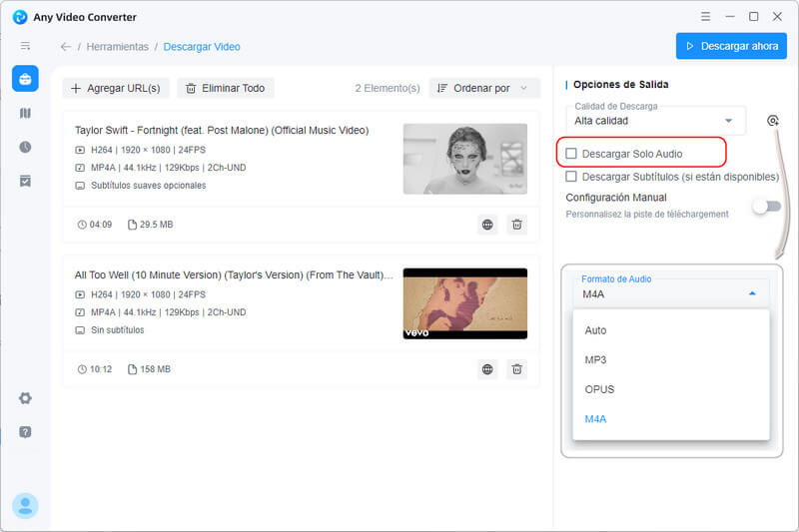Image resolution: width=799 pixels, height=532 pixels.
Task: Click Descargar ahora button
Action: click(x=731, y=46)
